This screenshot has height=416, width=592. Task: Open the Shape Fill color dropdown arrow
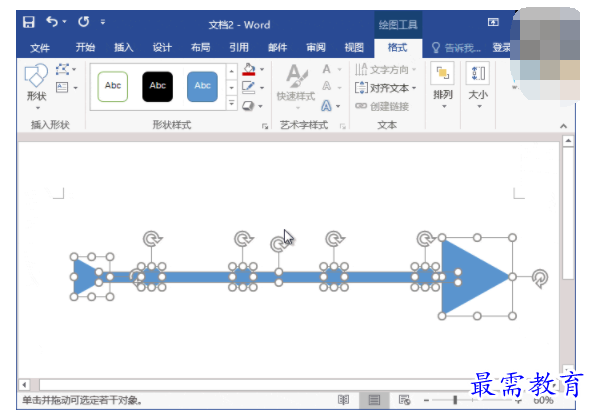coord(262,69)
